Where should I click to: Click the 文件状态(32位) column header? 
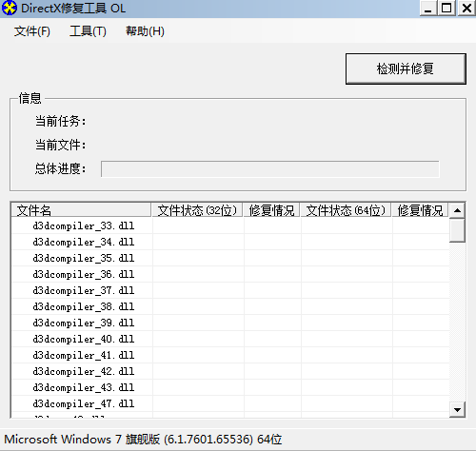coord(197,210)
